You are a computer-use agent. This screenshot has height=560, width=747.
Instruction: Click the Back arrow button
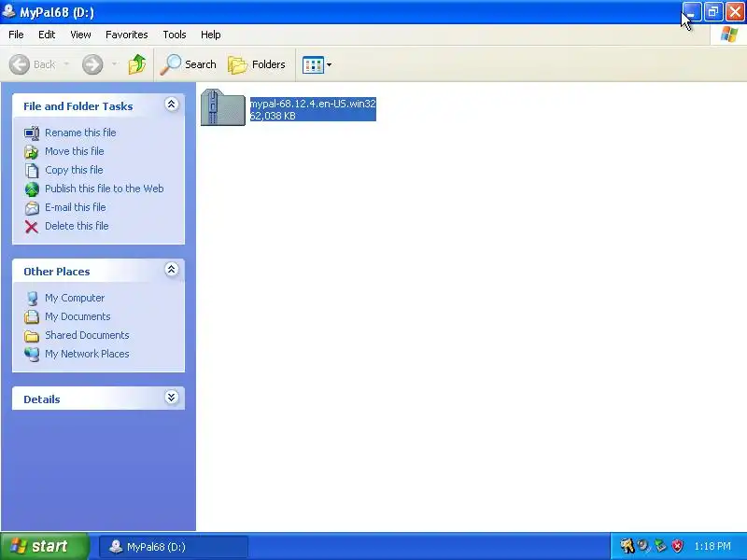[20, 64]
